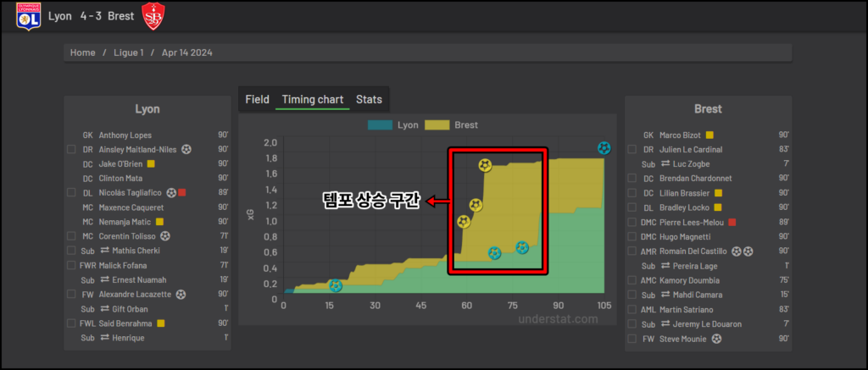Click Lyon goal marker at minute 105
Image resolution: width=868 pixels, height=370 pixels.
(x=604, y=148)
